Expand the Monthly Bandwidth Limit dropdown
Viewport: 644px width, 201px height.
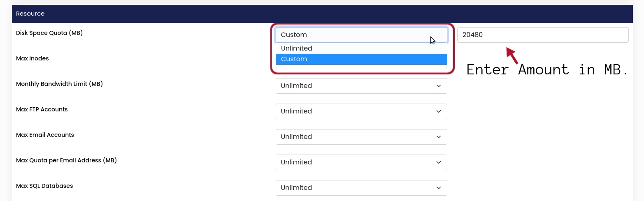tap(361, 86)
